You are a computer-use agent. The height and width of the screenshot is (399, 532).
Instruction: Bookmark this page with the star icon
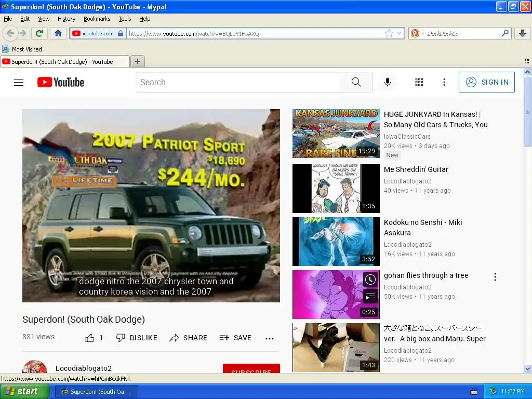pyautogui.click(x=389, y=33)
